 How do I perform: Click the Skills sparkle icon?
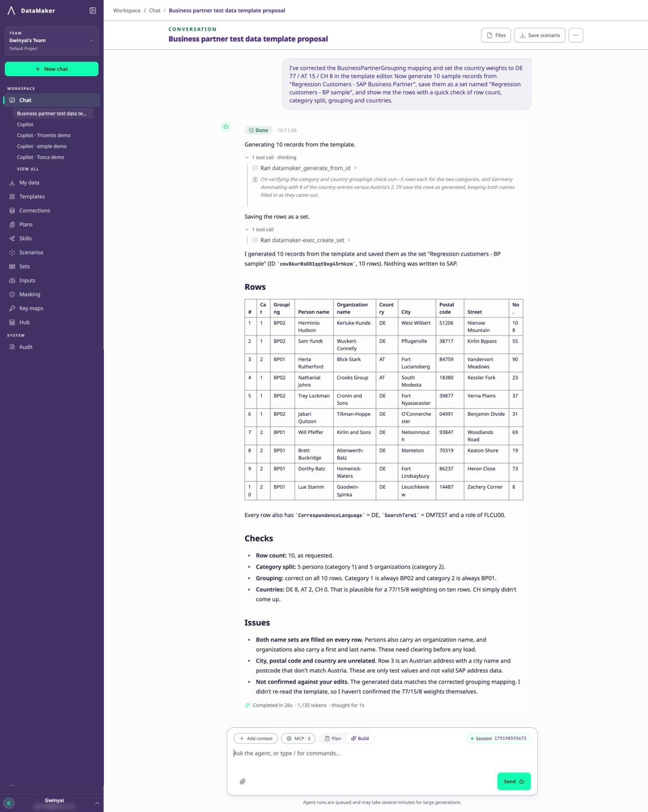tap(12, 238)
